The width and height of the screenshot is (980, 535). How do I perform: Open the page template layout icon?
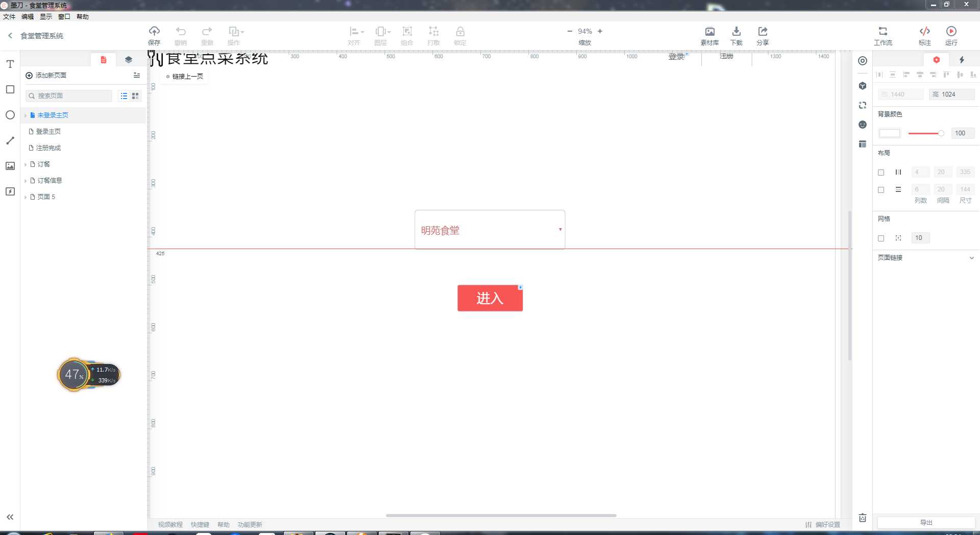click(863, 144)
